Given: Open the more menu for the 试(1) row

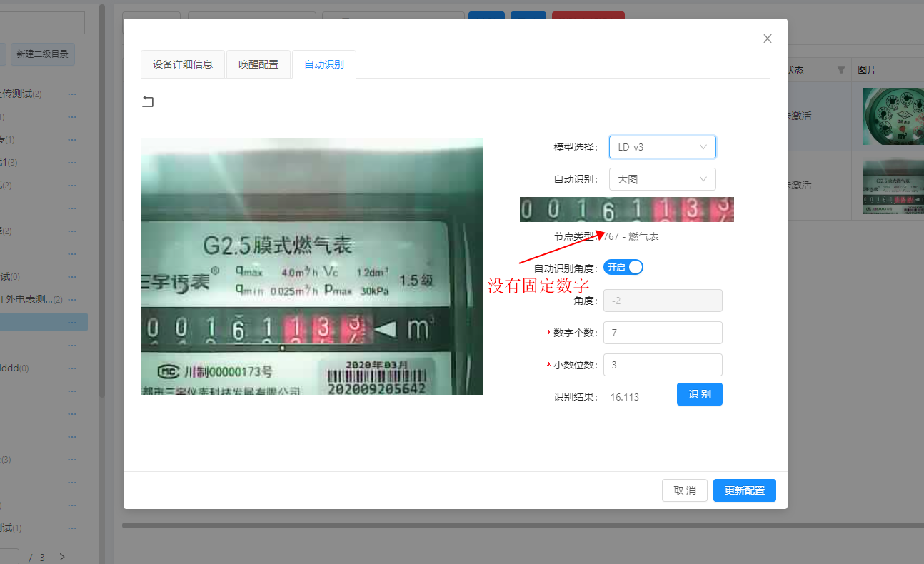Looking at the screenshot, I should (72, 528).
